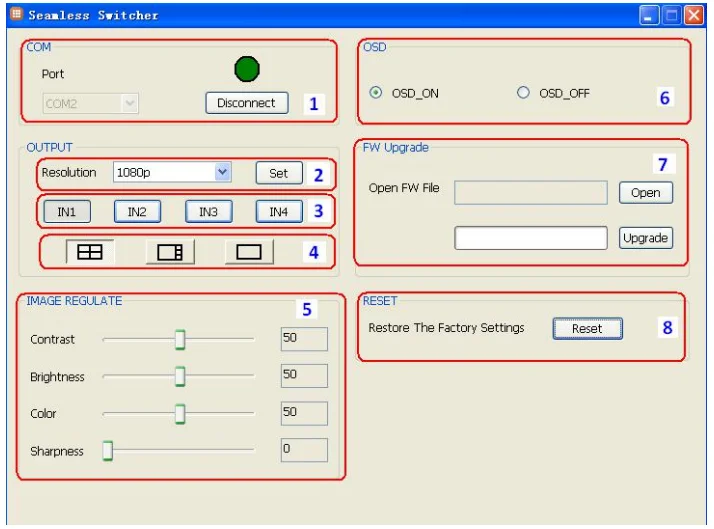Viewport: 714px width, 529px height.
Task: Click the 'Open FW File' label
Action: [404, 188]
